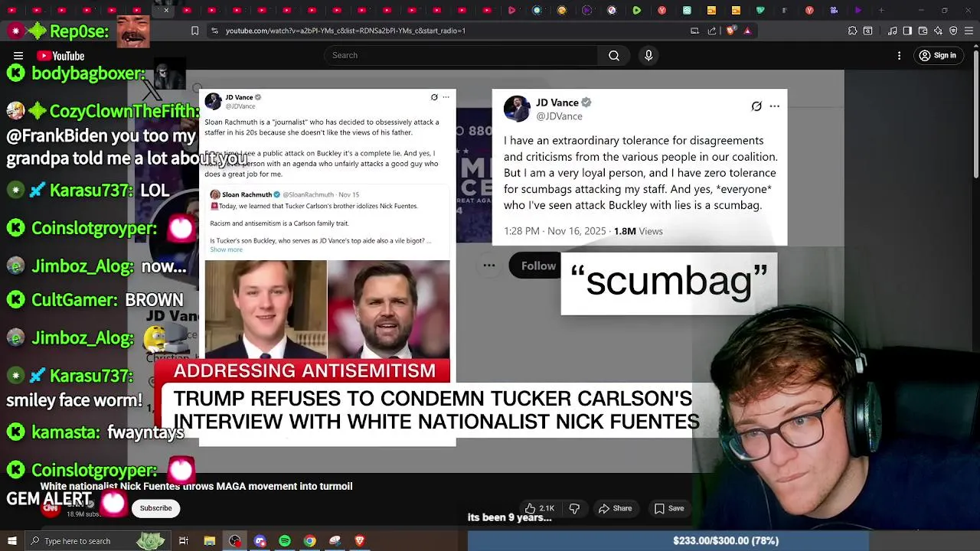Click the share page icon in address bar
The height and width of the screenshot is (551, 980).
click(712, 31)
